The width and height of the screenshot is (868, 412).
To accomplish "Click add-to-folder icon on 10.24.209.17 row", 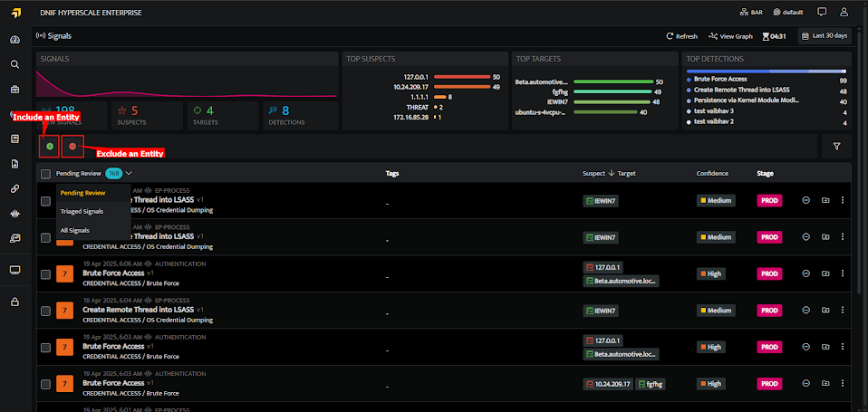I will (825, 383).
